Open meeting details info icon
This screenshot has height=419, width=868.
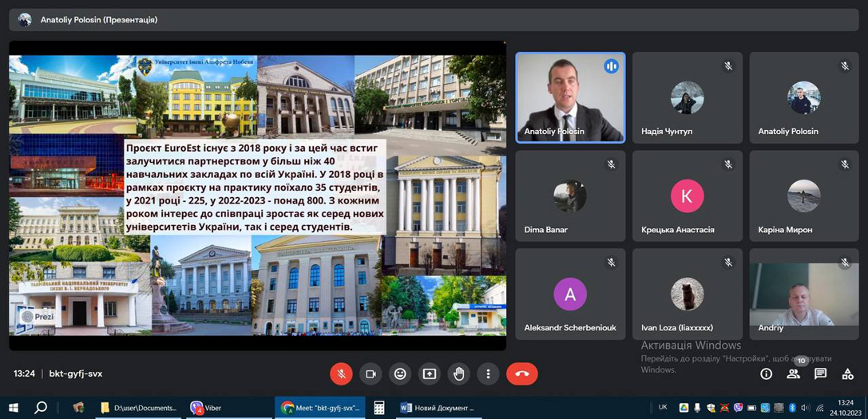[766, 374]
